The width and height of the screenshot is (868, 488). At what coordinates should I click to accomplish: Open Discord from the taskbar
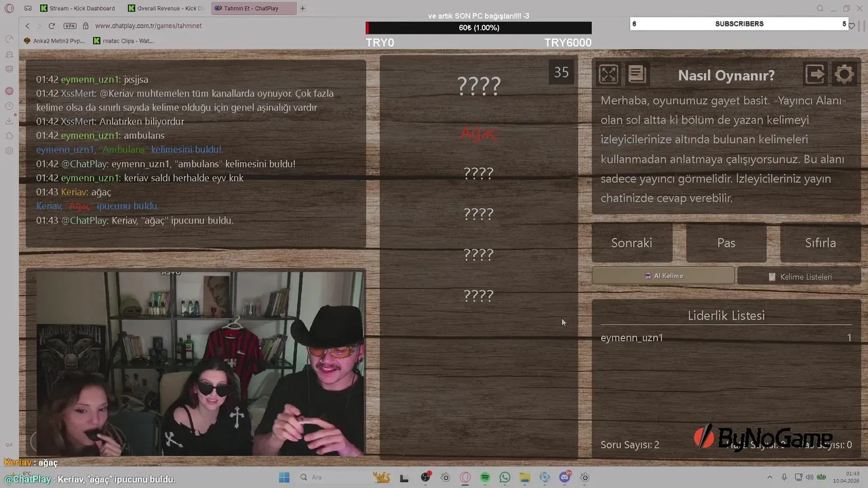coord(564,477)
